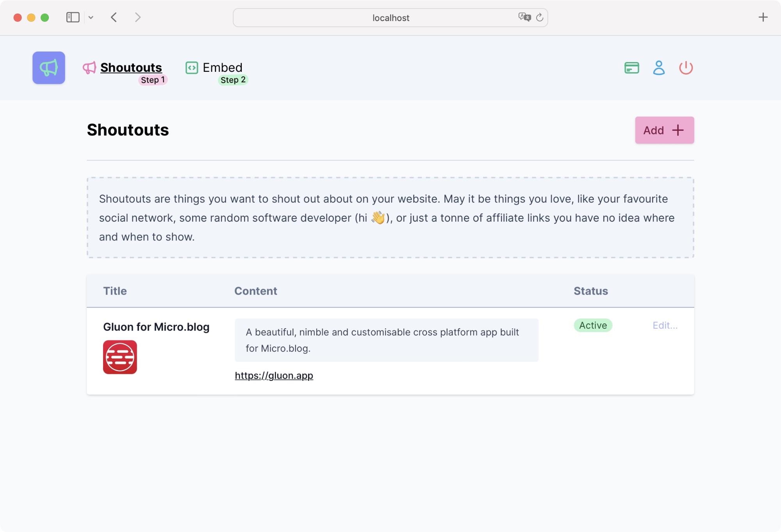This screenshot has width=781, height=532.
Task: Click the Add new shoutout button
Action: coord(663,130)
